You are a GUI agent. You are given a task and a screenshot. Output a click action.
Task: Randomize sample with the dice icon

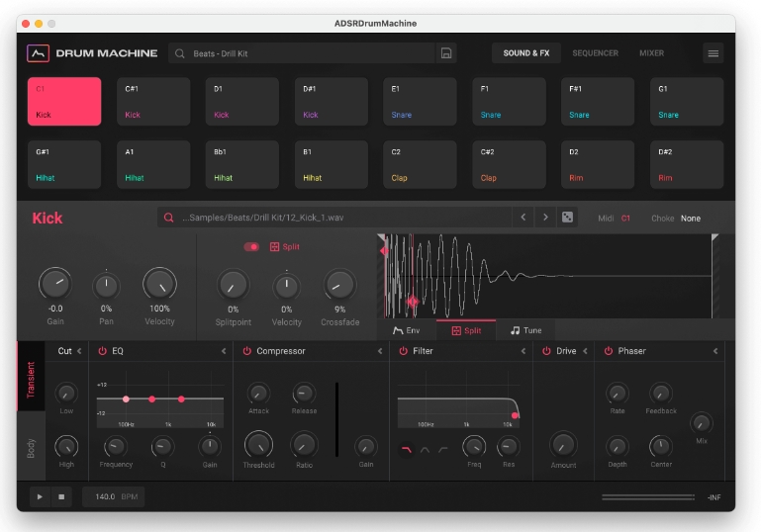[x=567, y=218]
